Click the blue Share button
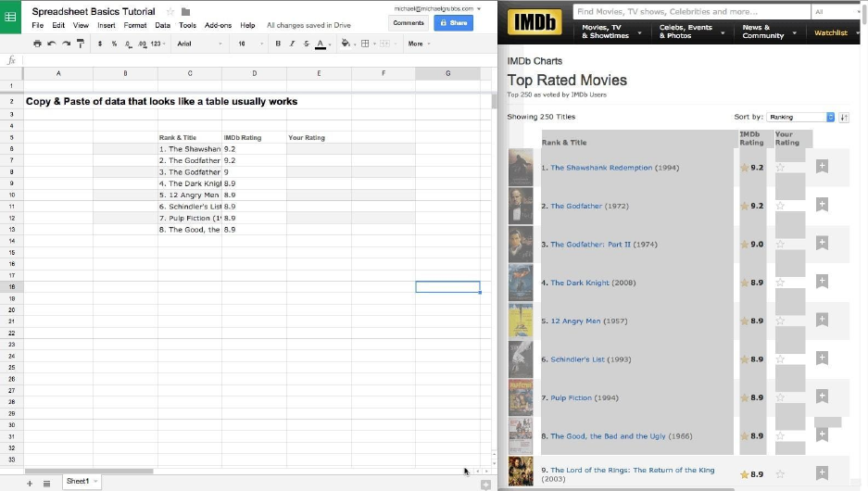This screenshot has width=868, height=491. pos(453,22)
